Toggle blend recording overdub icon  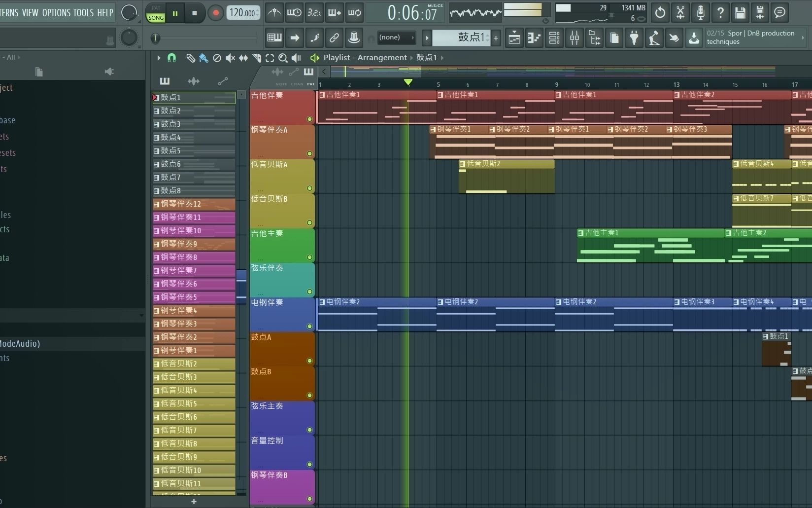tap(335, 13)
